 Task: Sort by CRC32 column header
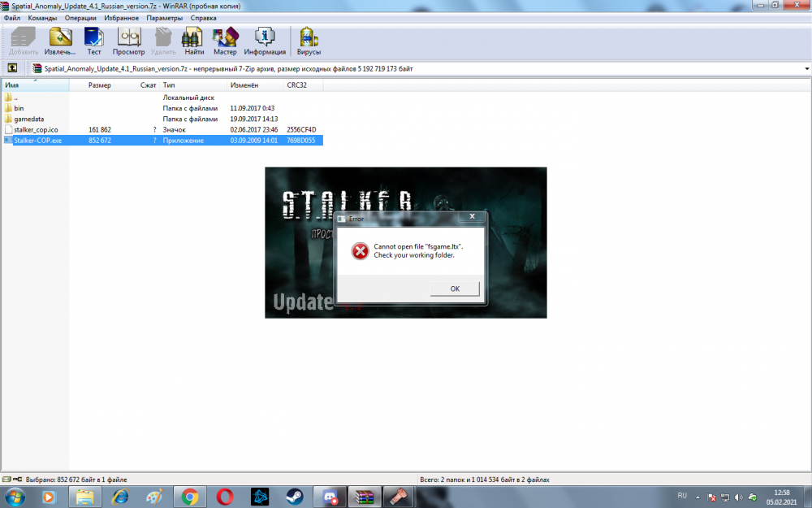point(303,85)
